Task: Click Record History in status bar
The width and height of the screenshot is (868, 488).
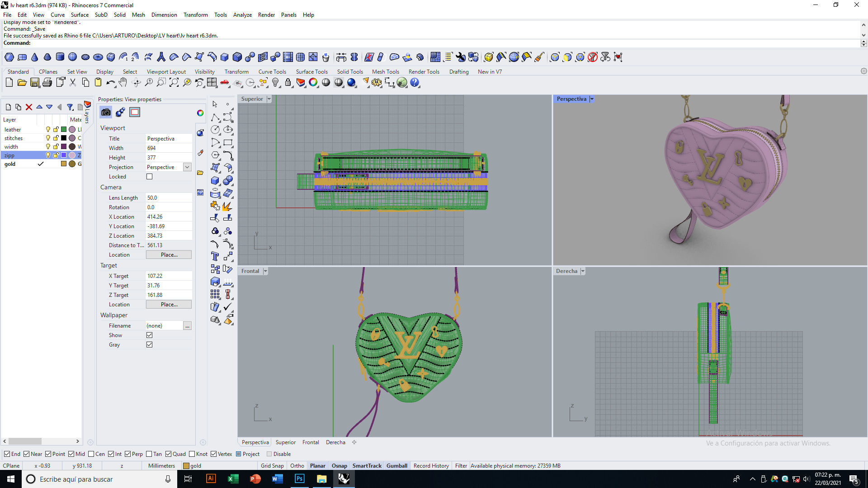Action: click(x=431, y=466)
